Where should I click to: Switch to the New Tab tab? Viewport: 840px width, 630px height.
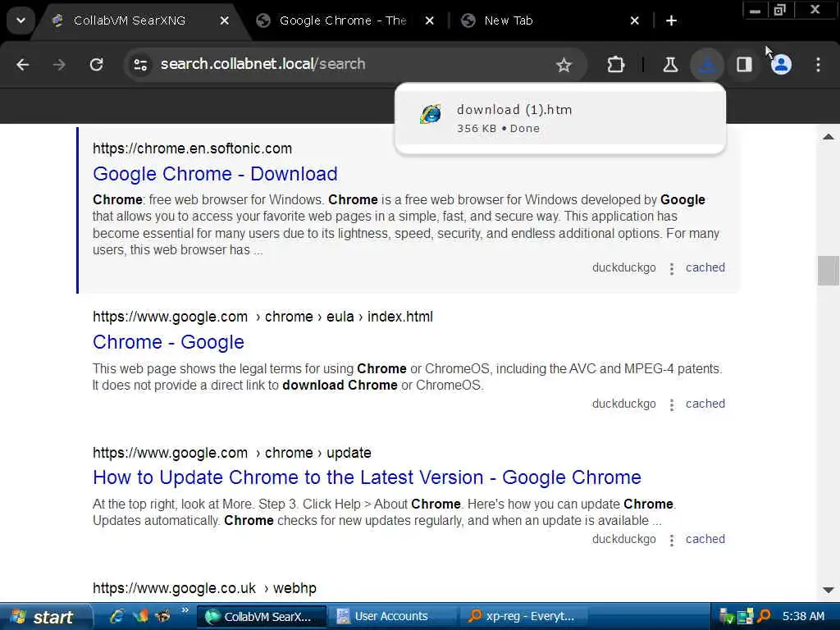point(509,21)
